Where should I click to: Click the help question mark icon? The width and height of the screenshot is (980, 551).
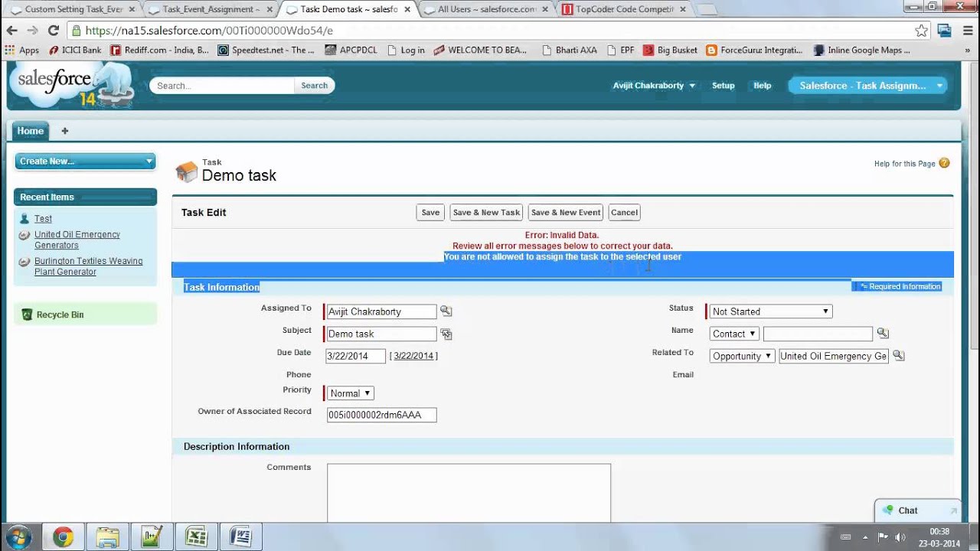click(x=944, y=163)
